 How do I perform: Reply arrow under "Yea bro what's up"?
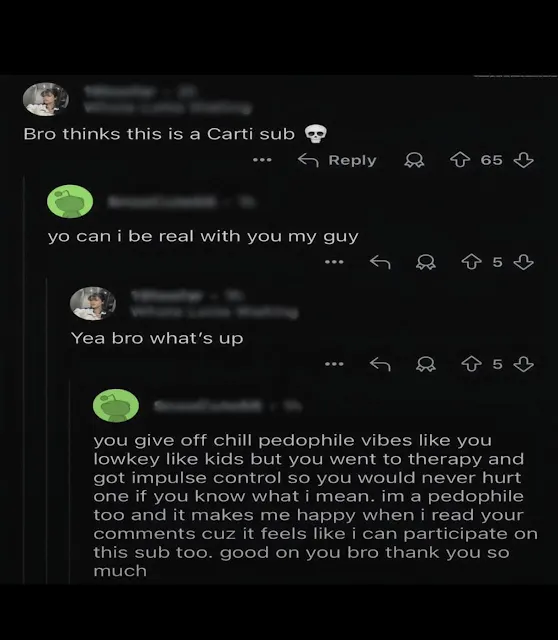click(380, 364)
